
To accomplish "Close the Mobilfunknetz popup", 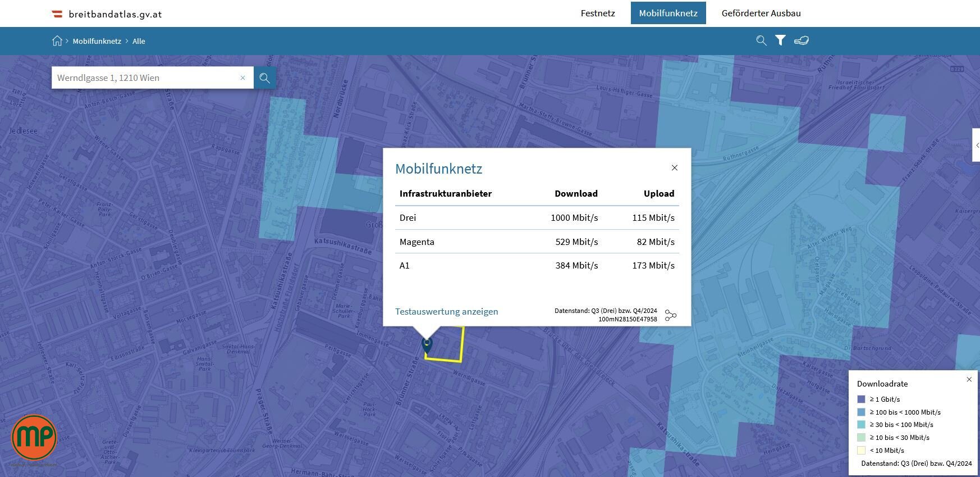I will tap(675, 168).
